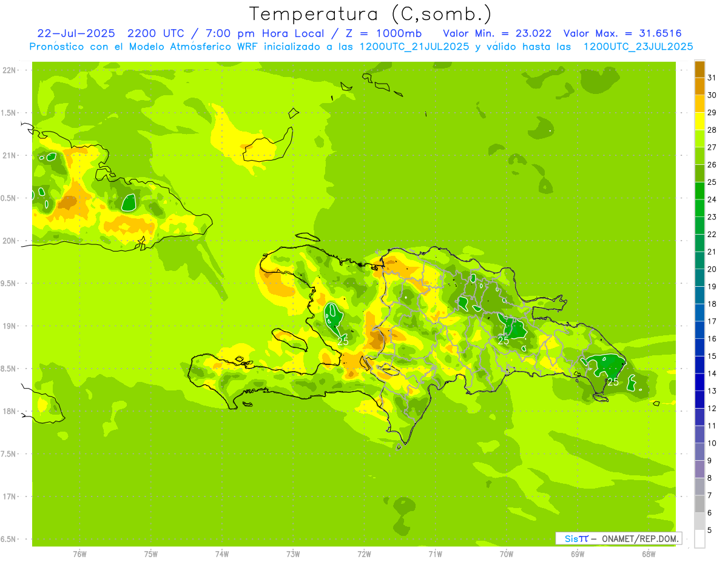The width and height of the screenshot is (728, 562).
Task: Click the colorbar segment between 30 and 31
Action: [699, 87]
